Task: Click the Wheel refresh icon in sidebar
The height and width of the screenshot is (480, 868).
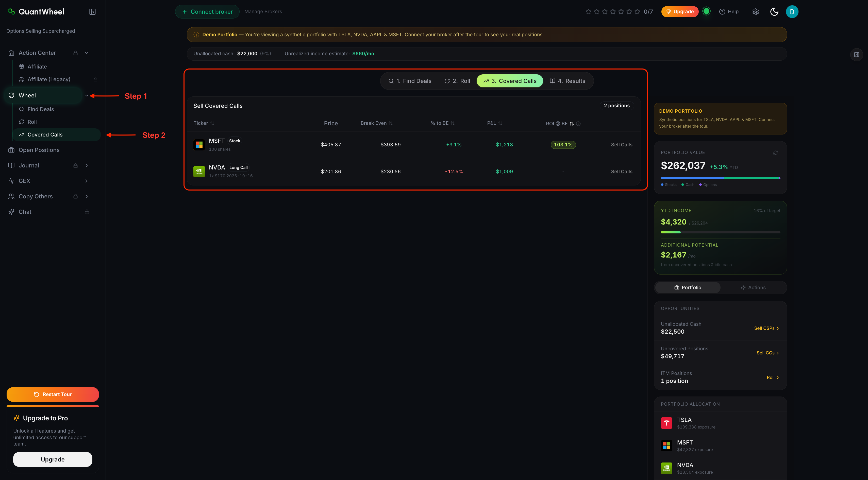Action: 11,95
